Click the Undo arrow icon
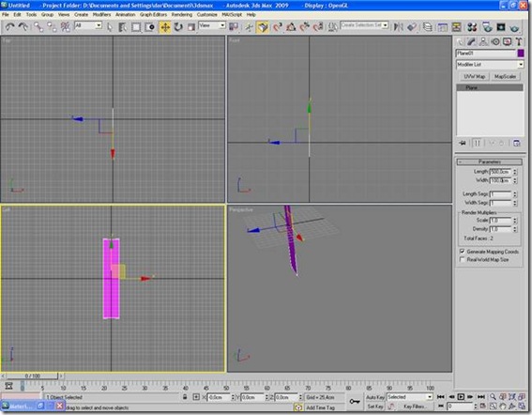 (9, 27)
